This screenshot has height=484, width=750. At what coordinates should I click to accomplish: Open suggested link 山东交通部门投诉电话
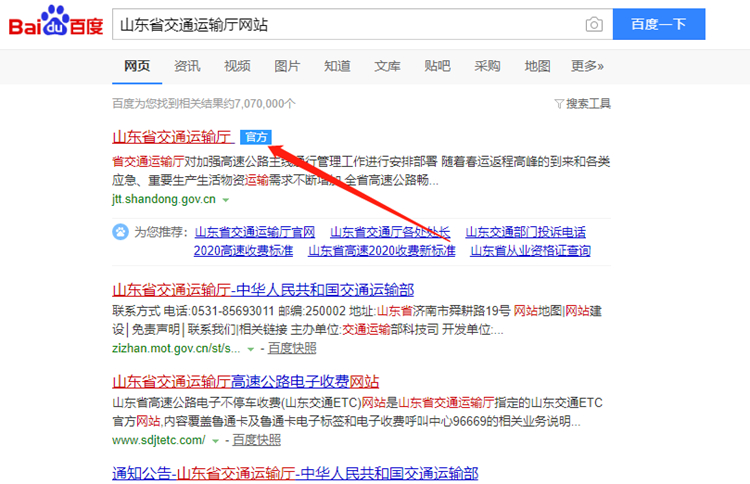(x=525, y=232)
